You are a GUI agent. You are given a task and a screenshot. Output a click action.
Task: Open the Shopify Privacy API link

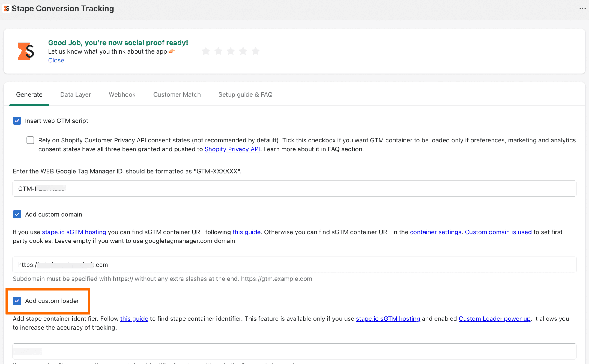coord(232,149)
